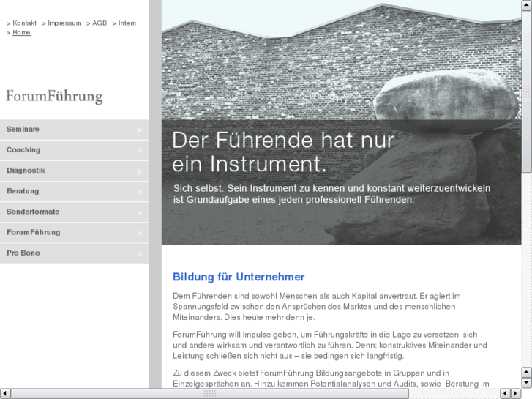Click the chevron arrow beside Pro Bono
The height and width of the screenshot is (399, 532).
pos(140,253)
